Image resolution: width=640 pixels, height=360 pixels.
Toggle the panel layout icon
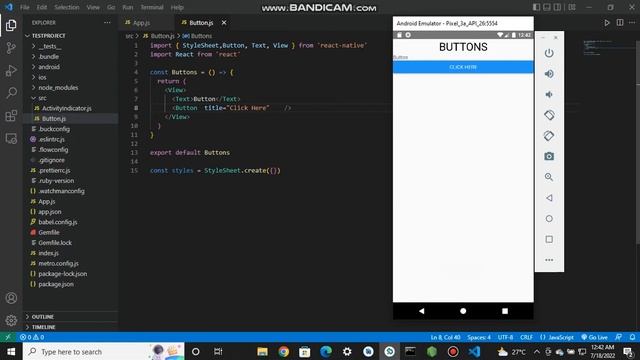pyautogui.click(x=547, y=7)
